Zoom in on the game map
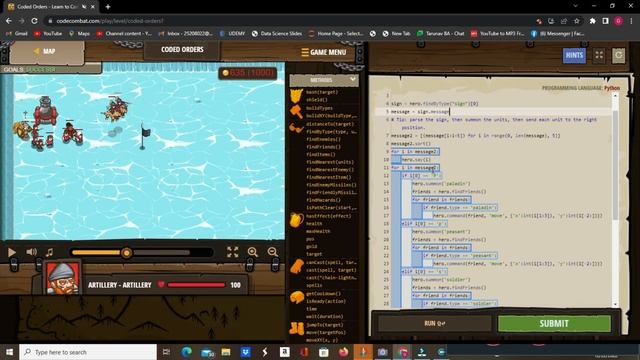The width and height of the screenshot is (640, 360). click(253, 252)
